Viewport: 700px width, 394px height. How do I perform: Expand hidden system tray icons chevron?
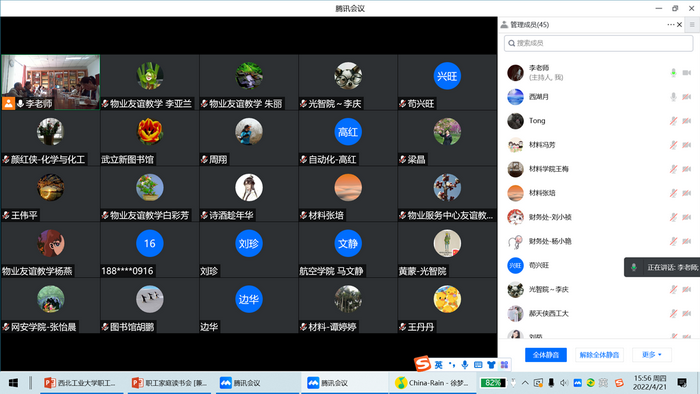[525, 383]
